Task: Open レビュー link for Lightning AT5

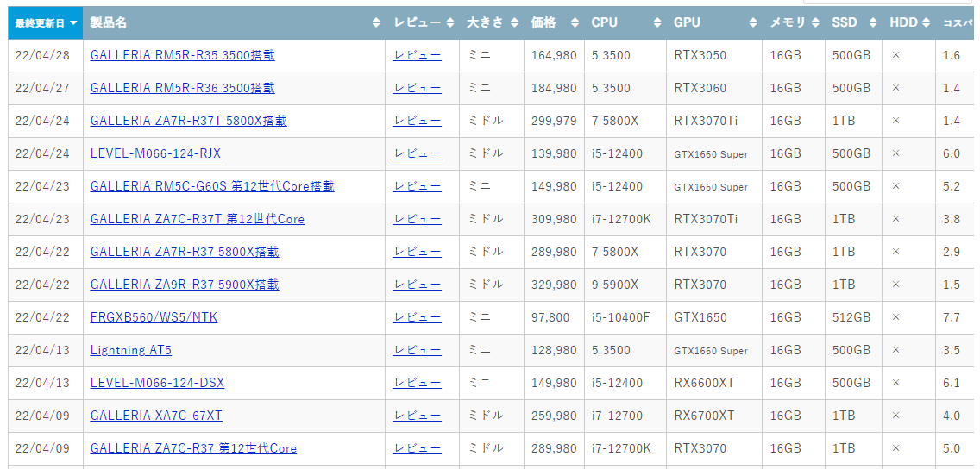Action: (x=417, y=350)
